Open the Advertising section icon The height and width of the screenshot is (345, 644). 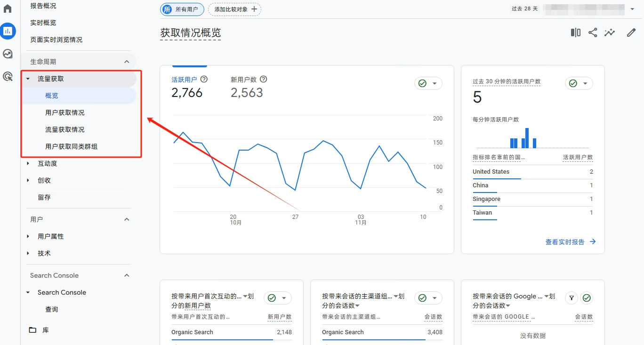pos(8,76)
